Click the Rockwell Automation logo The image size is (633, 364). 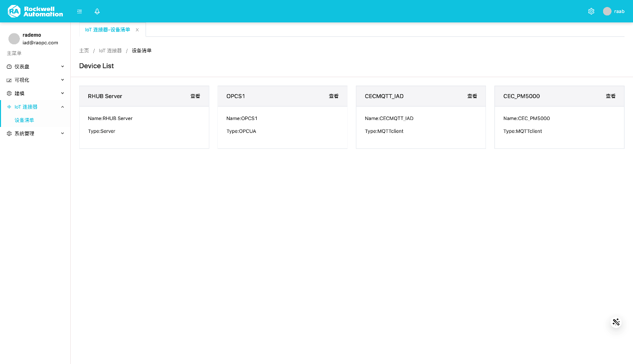click(35, 11)
